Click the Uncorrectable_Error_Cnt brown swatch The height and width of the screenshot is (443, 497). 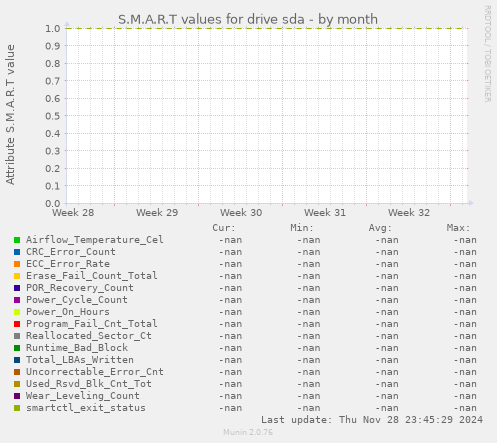17,372
